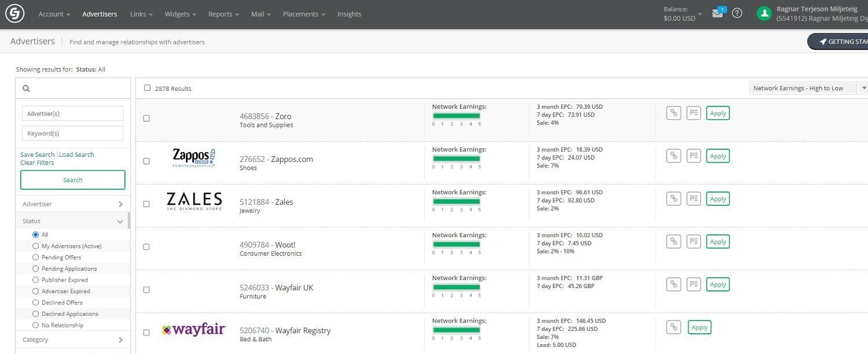Click the Getting Started button

838,42
